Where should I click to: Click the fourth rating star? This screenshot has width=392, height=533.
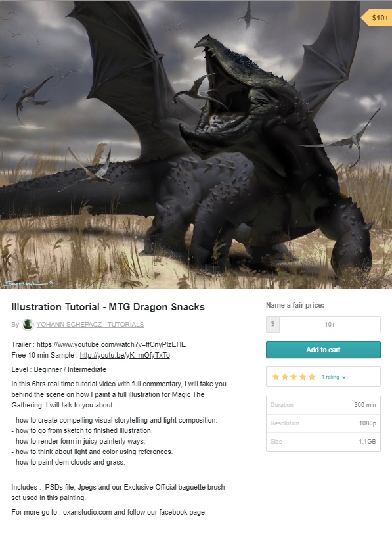tap(303, 377)
